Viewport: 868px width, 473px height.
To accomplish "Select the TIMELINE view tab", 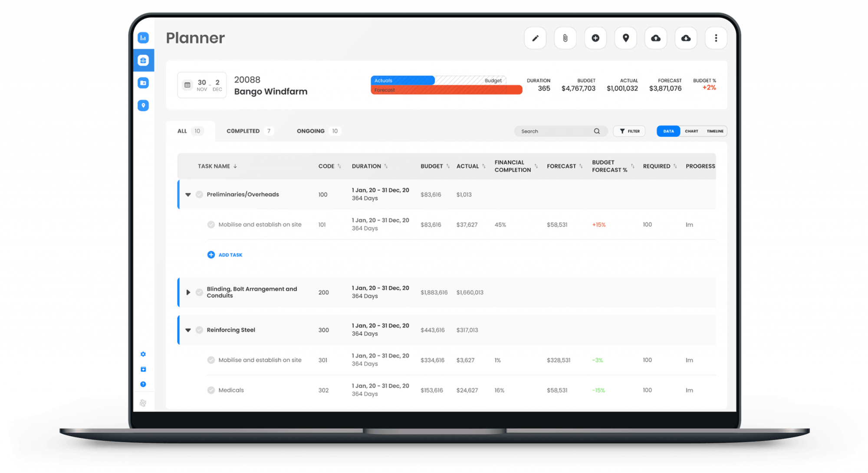I will tap(713, 130).
